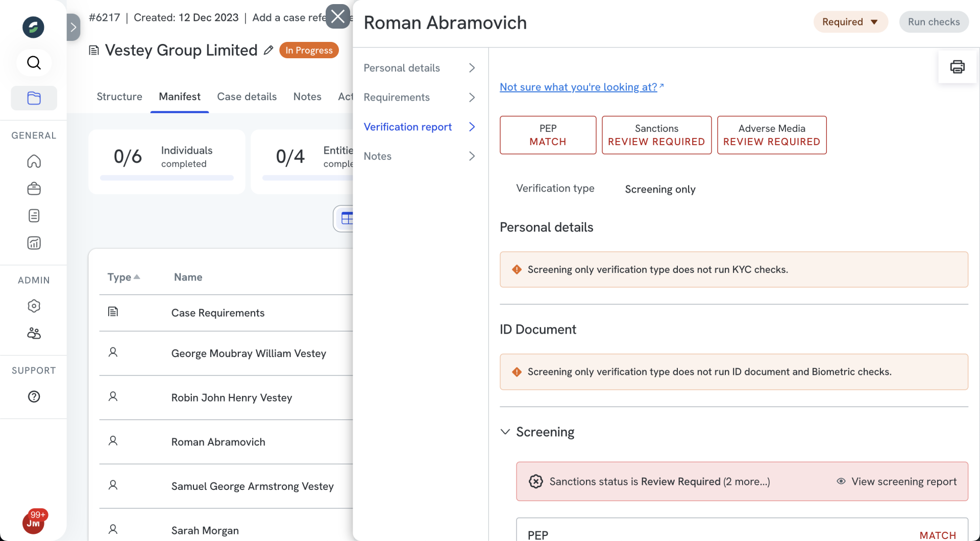Expand the Personal details section chevron
The image size is (980, 541).
pyautogui.click(x=472, y=68)
